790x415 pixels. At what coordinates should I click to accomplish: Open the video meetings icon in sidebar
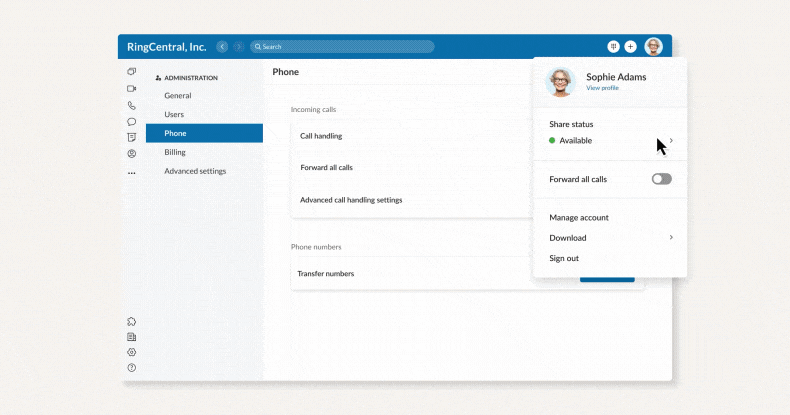pyautogui.click(x=131, y=89)
